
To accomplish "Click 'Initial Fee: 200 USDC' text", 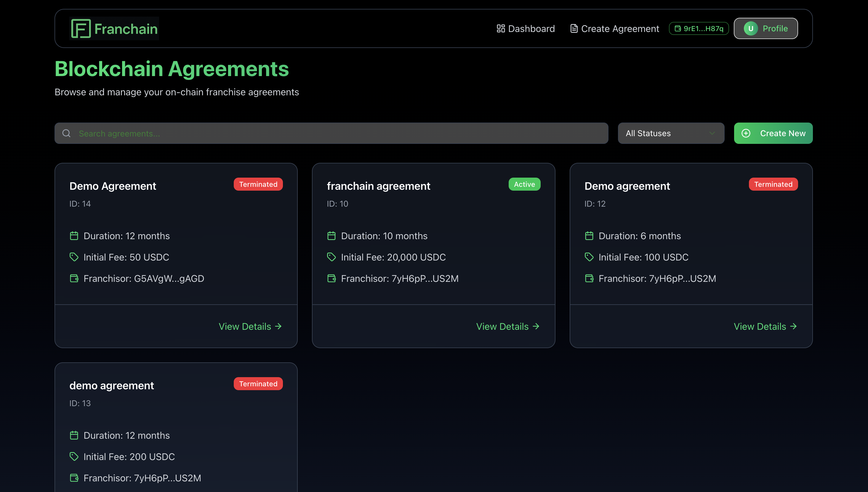I will tap(129, 456).
